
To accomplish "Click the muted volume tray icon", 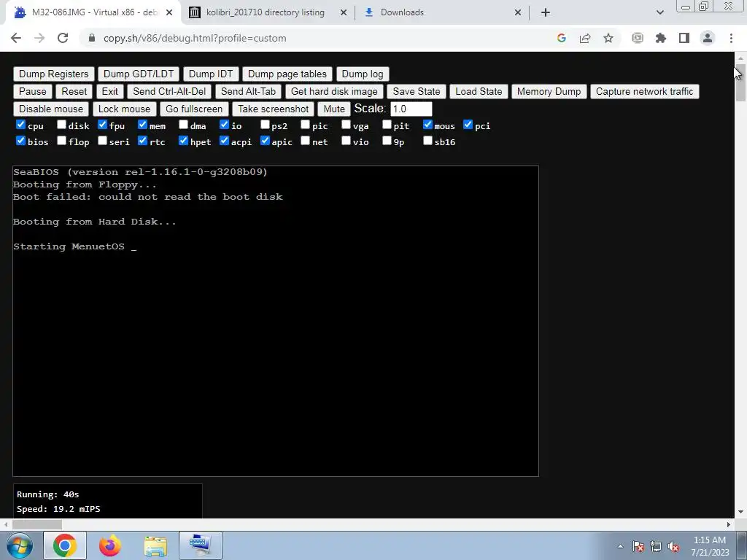I will tap(673, 547).
